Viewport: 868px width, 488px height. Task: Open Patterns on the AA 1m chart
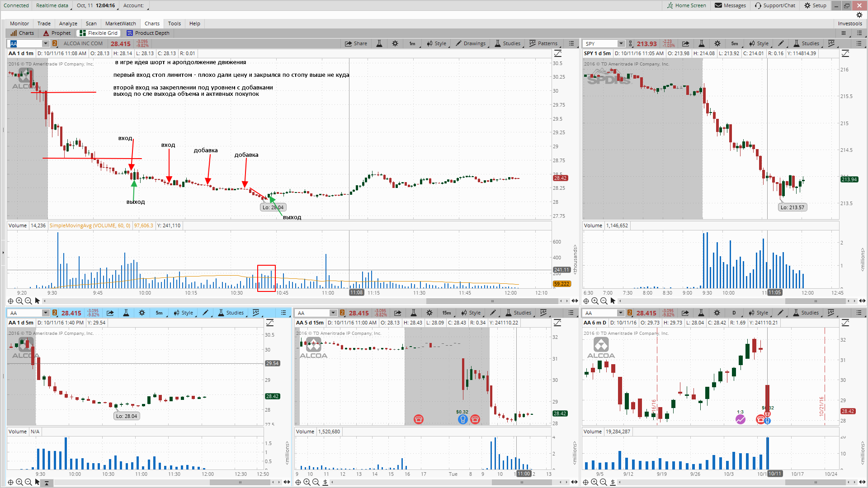point(543,43)
